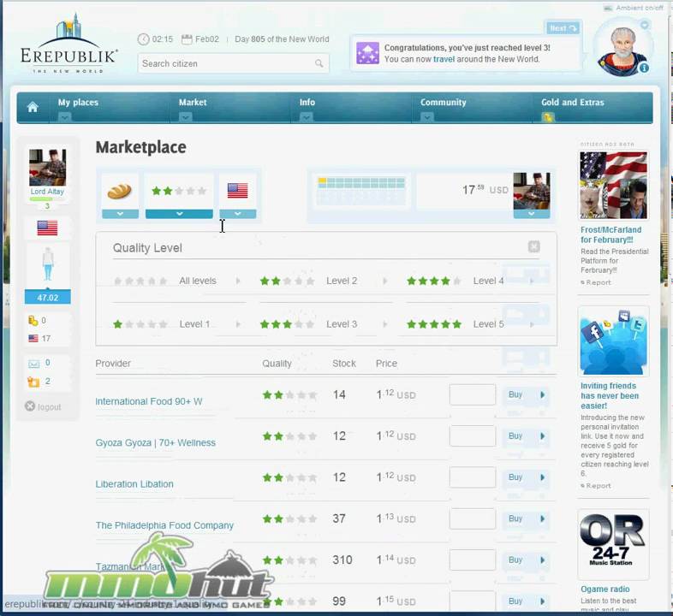Open International Food 90+ W provider

coord(148,401)
